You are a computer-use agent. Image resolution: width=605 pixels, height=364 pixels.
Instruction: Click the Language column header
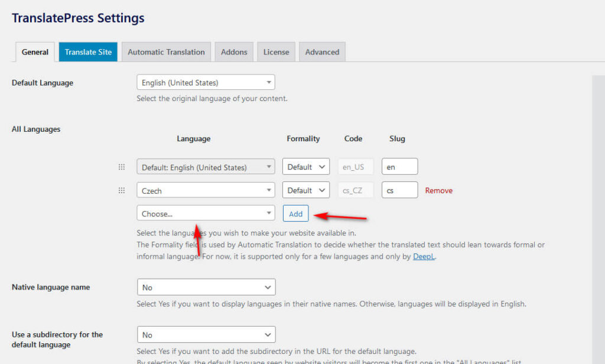point(194,139)
